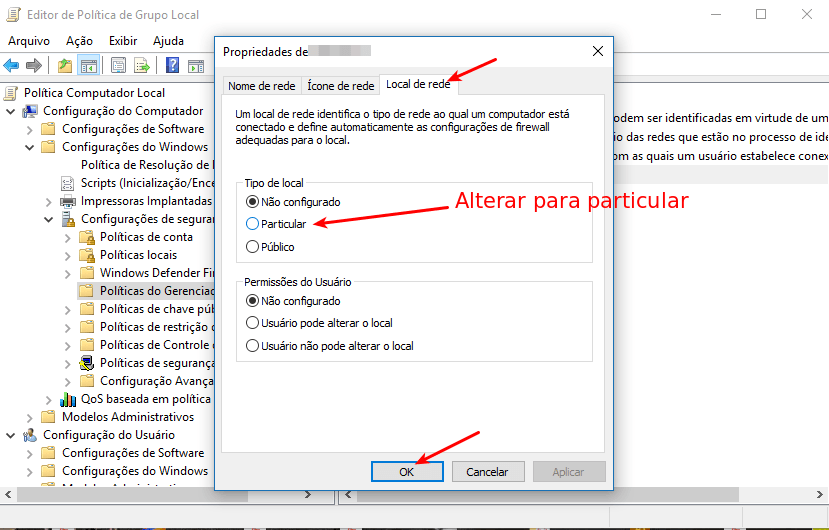
Task: Expand the Modelos Administrativos node
Action: click(30, 417)
